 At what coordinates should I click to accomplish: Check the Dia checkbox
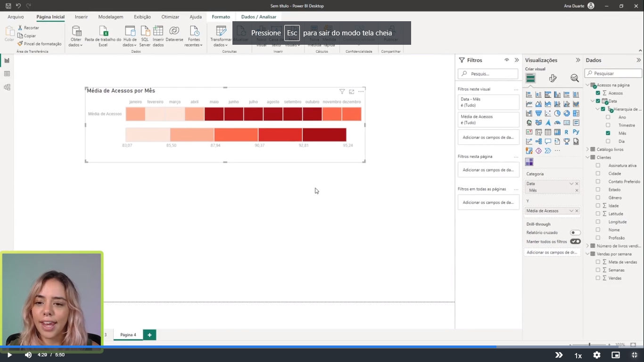click(608, 141)
